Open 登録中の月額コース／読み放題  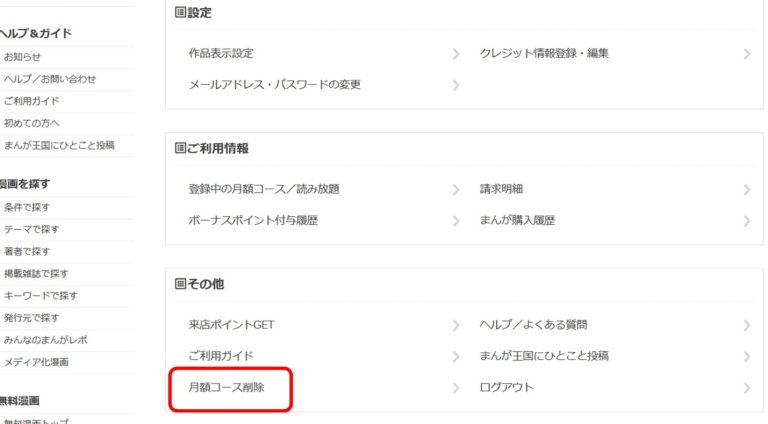point(264,189)
